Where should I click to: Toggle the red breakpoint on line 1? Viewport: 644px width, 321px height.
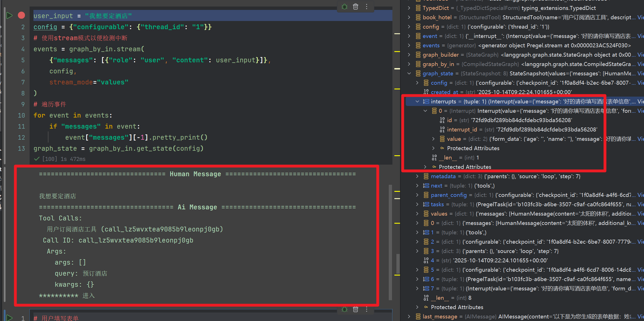pos(21,15)
